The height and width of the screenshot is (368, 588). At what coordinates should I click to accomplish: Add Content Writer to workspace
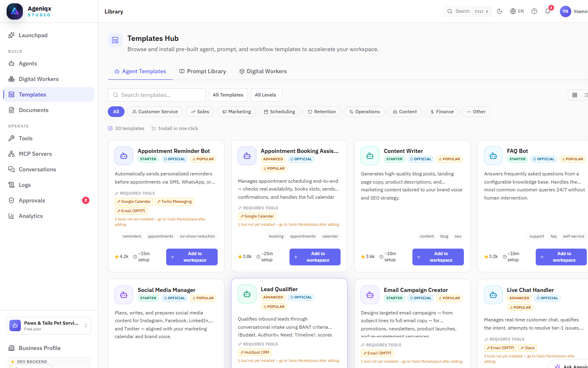[x=438, y=257]
